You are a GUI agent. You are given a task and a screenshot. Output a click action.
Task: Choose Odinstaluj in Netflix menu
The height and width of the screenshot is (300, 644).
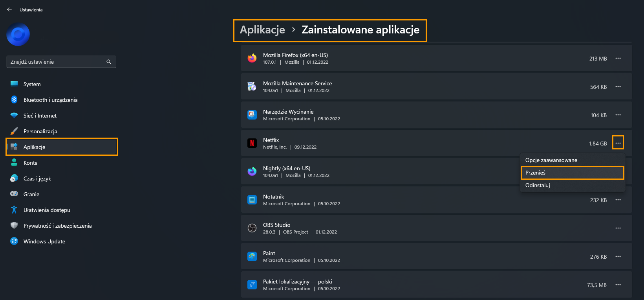click(572, 185)
